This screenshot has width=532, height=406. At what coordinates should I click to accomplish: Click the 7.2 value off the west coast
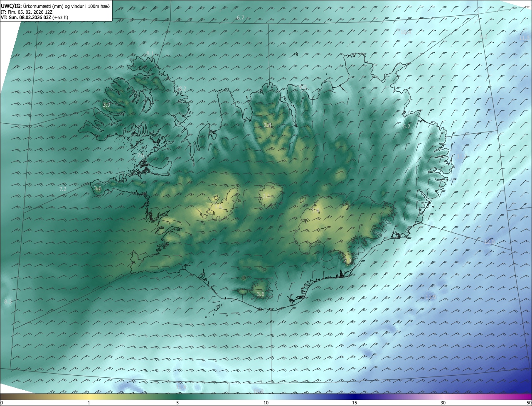(x=63, y=189)
